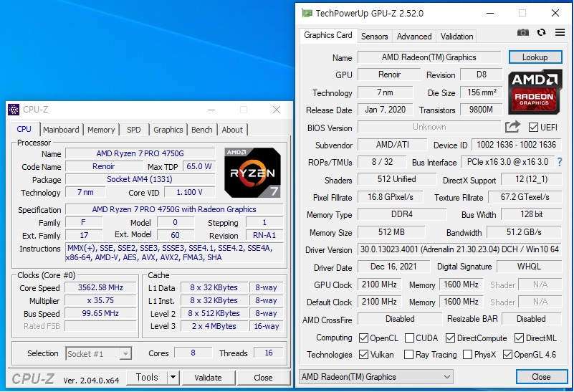Click the GPU Name field AMD Radeon(TM) Graphics
This screenshot has width=574, height=392.
(429, 57)
